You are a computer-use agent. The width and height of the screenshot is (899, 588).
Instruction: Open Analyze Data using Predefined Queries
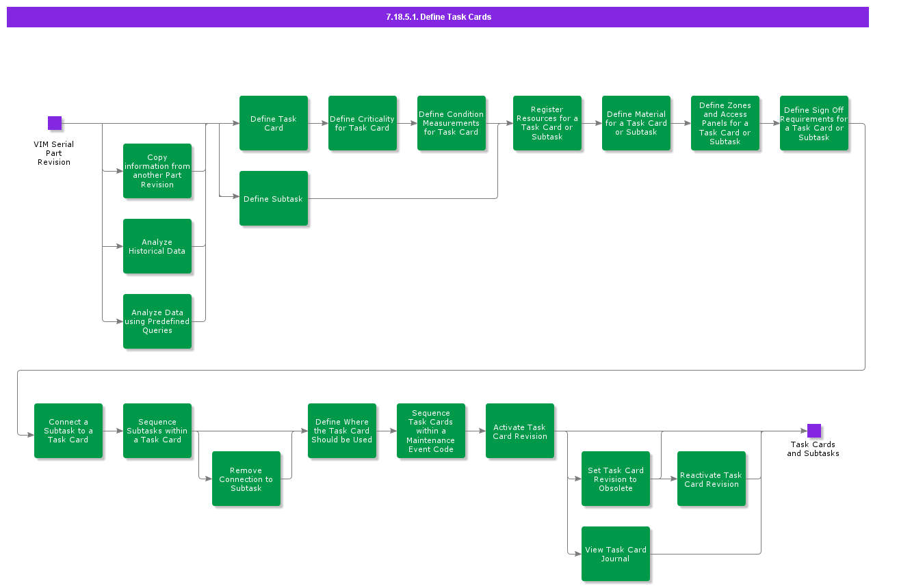click(157, 321)
